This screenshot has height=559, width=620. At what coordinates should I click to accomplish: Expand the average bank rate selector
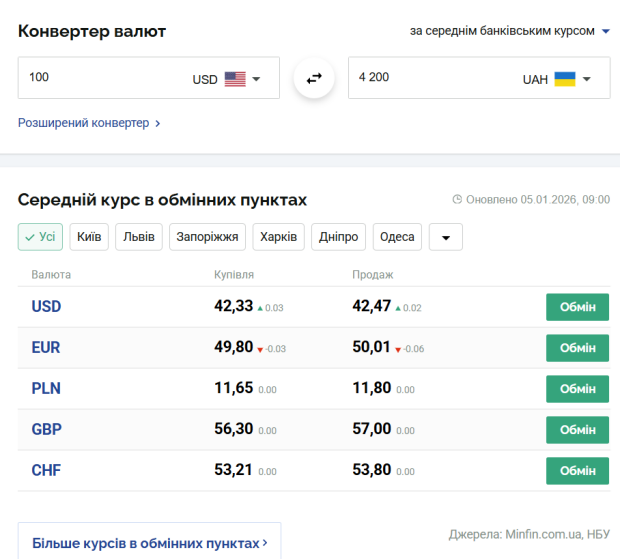click(x=509, y=31)
